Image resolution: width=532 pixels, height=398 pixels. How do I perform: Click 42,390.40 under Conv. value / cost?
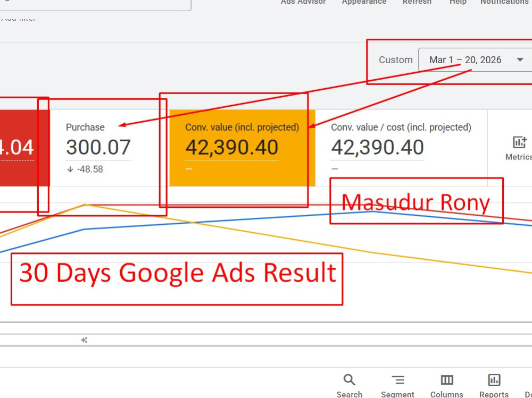[x=377, y=147]
